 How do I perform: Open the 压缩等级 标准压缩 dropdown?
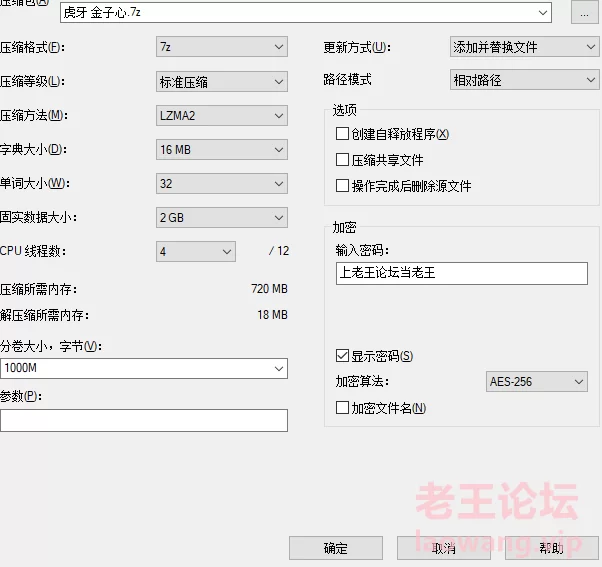[x=222, y=81]
